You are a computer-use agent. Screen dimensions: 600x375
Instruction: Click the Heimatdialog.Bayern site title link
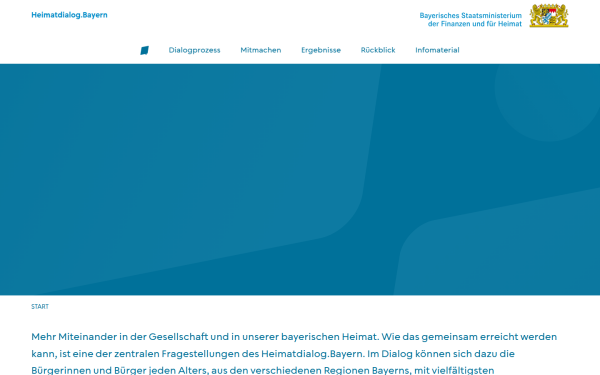(x=69, y=15)
